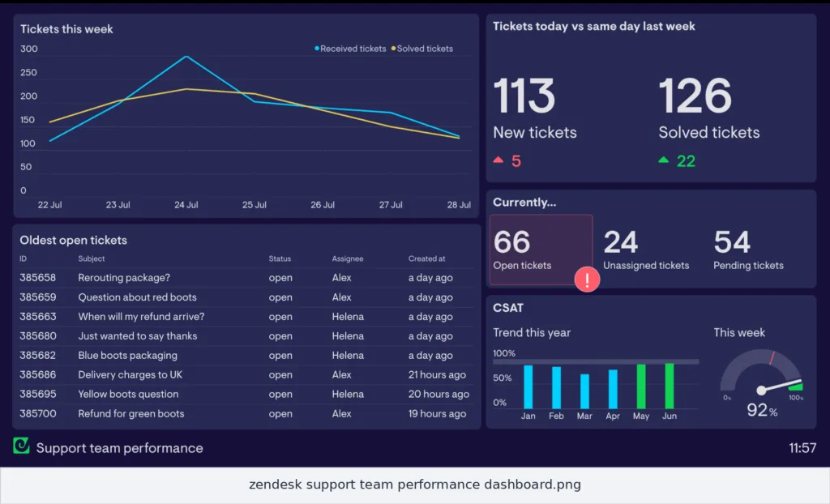Click the green May bar in CSAT trend
Viewport: 830px width, 504px height.
(641, 387)
